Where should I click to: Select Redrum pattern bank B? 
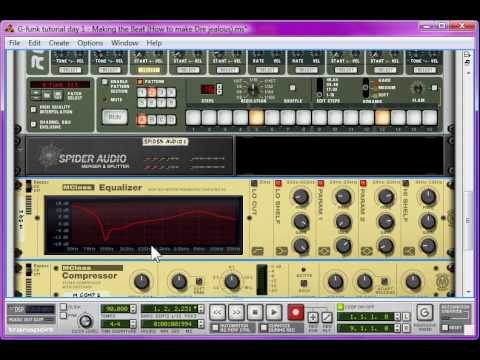pos(152,119)
